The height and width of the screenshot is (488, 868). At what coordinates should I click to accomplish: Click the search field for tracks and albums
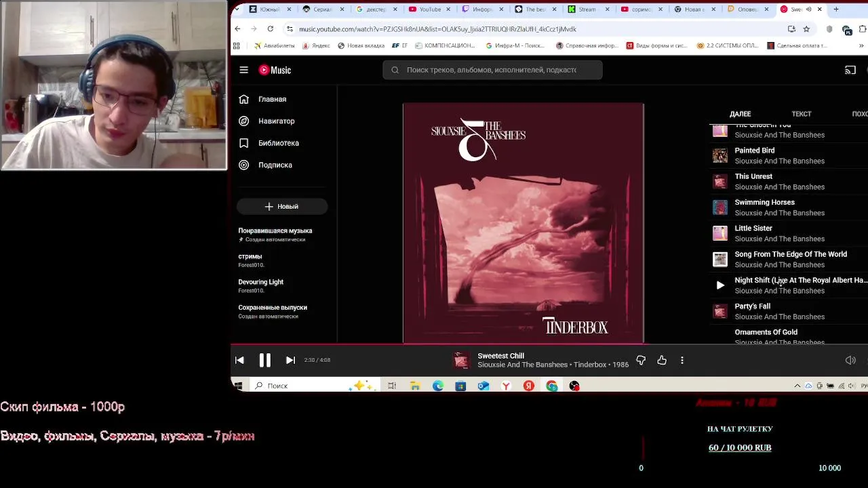pos(492,70)
